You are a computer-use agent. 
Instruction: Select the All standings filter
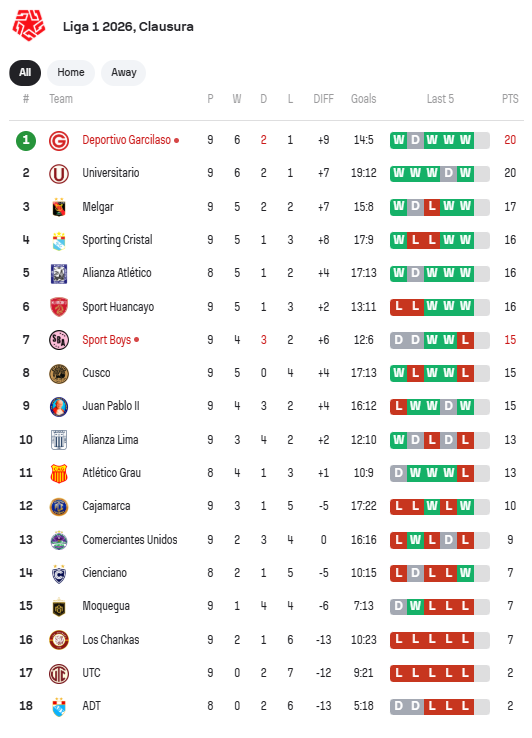coord(25,72)
